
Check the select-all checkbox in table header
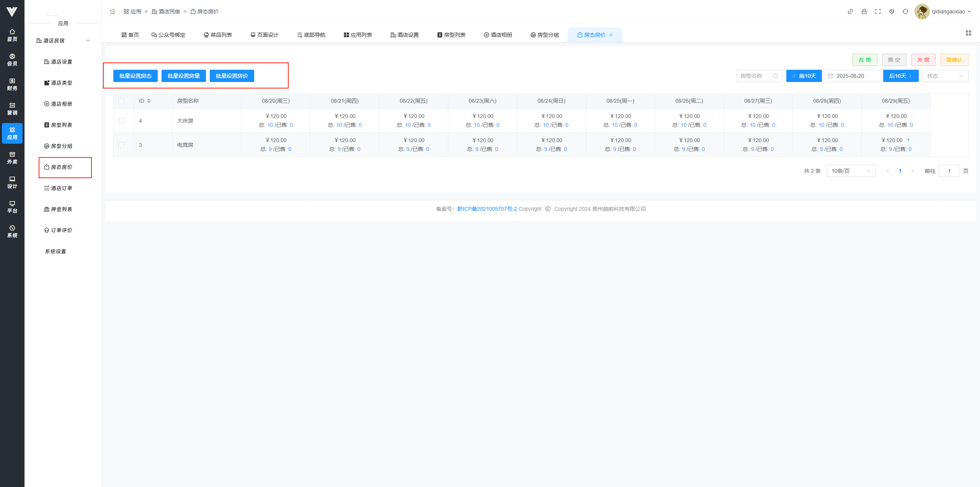[121, 101]
